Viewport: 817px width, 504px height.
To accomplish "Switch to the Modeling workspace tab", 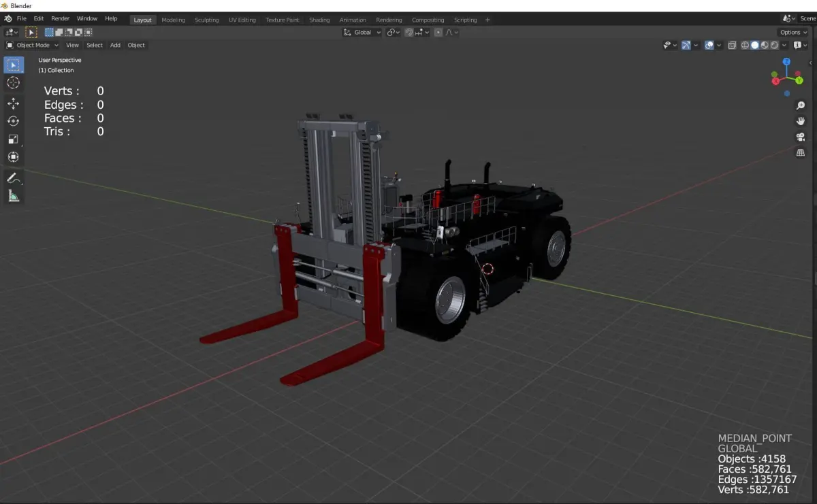I will point(173,20).
